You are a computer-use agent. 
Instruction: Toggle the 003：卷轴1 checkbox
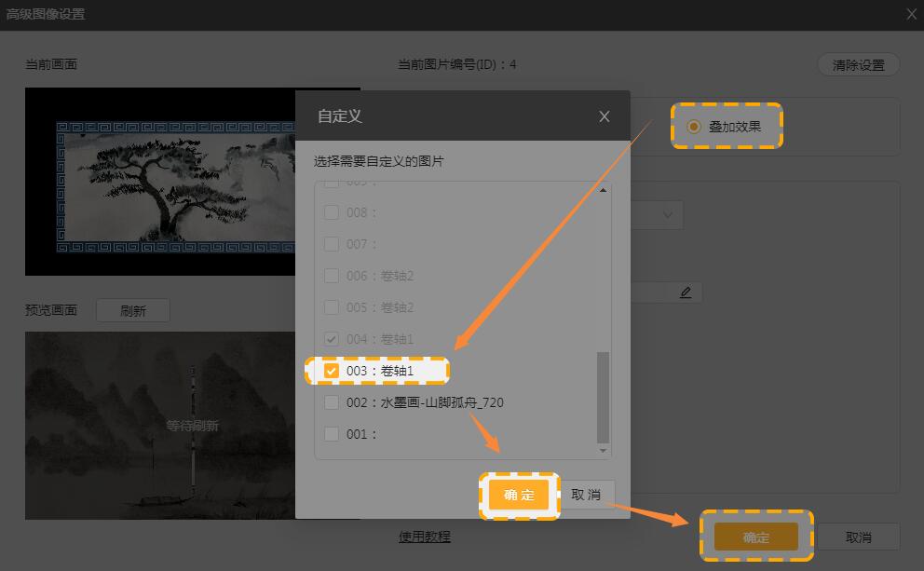332,371
